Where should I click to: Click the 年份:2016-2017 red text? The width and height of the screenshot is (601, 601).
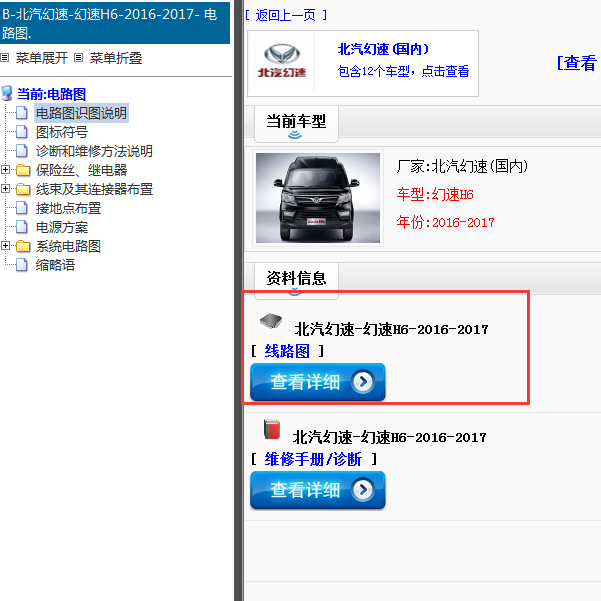(445, 222)
